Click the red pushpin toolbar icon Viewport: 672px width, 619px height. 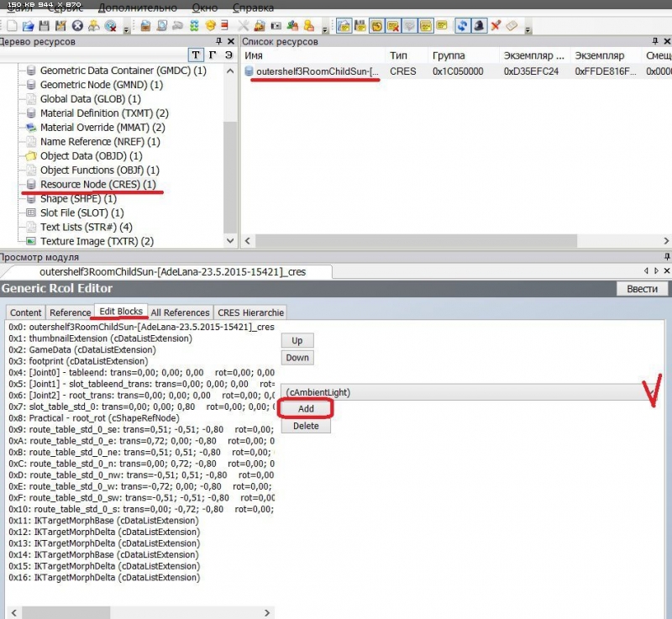tap(496, 26)
